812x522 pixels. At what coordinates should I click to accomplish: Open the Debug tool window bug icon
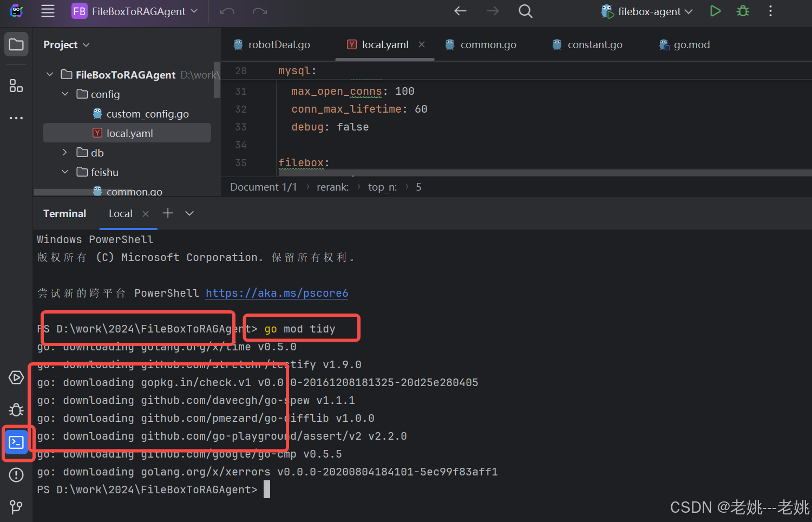(x=16, y=410)
